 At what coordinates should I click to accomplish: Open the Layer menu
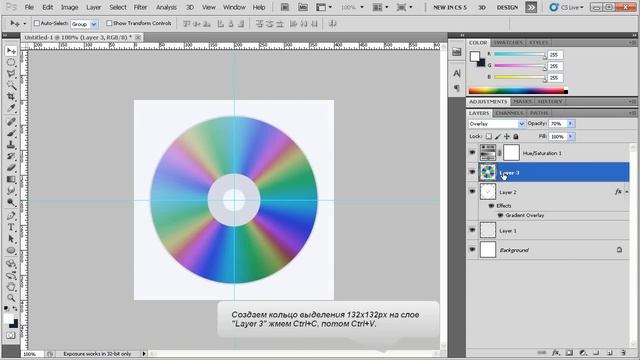[93, 7]
